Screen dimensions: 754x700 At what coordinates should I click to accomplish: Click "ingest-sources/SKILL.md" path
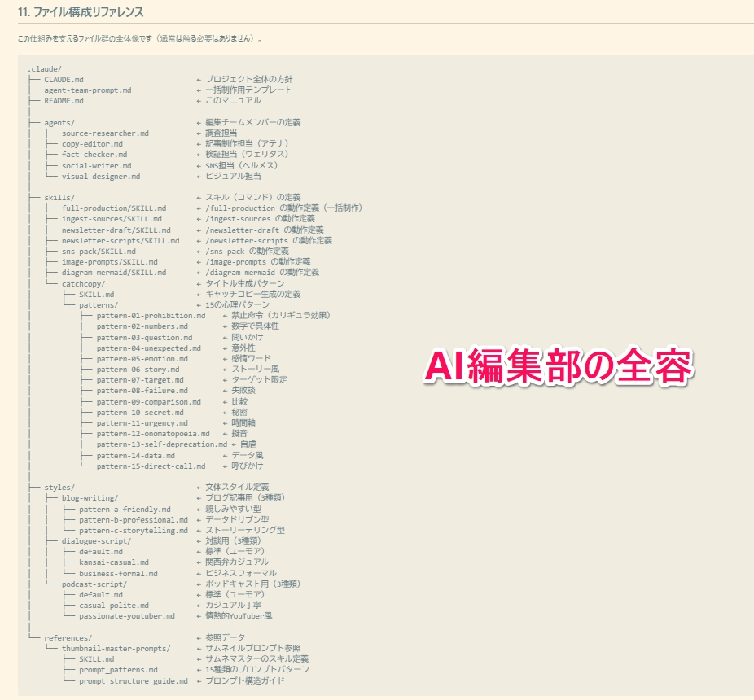pyautogui.click(x=112, y=219)
